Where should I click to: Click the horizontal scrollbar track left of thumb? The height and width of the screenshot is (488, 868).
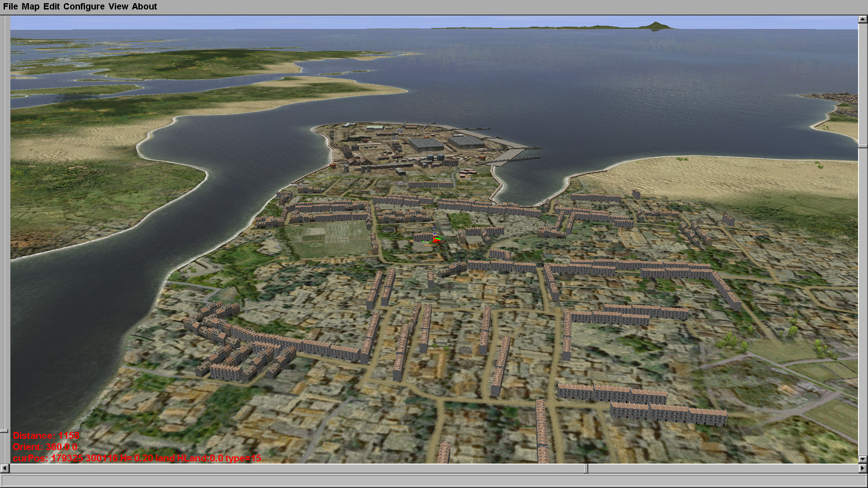294,469
